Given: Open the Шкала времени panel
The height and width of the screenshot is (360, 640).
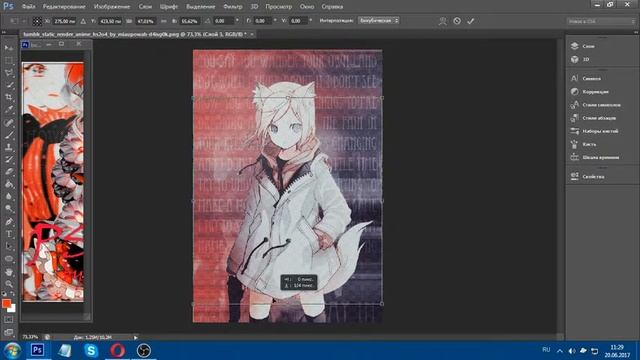Looking at the screenshot, I should [x=601, y=157].
